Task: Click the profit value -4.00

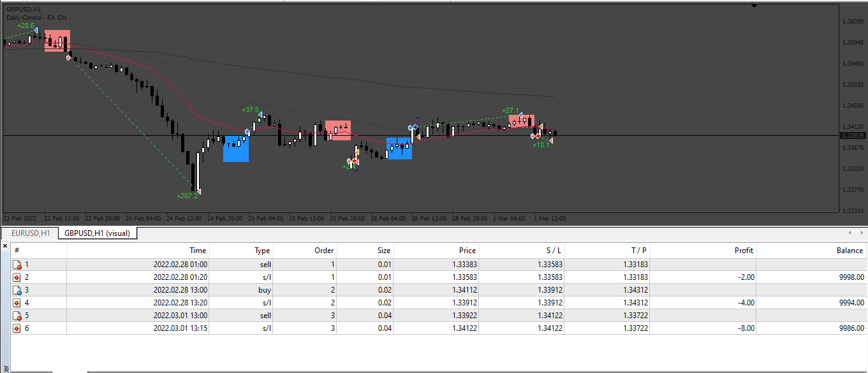Action: (x=745, y=303)
